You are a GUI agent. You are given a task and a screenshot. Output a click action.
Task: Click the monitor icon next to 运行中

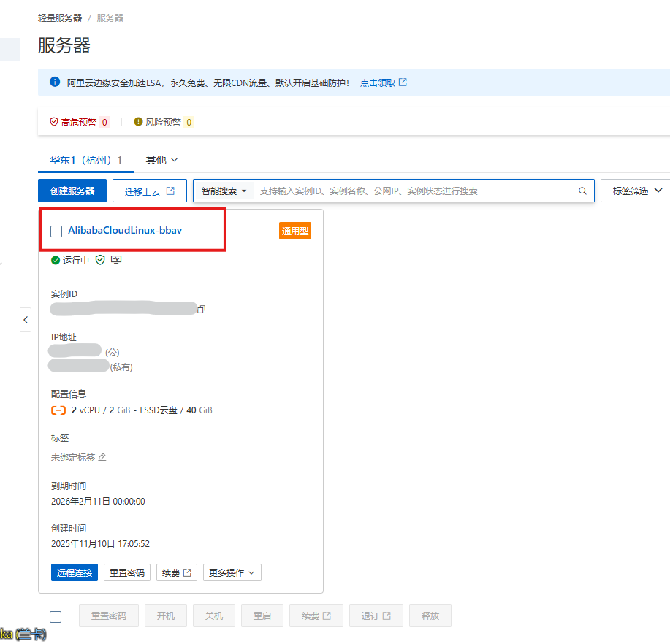116,260
